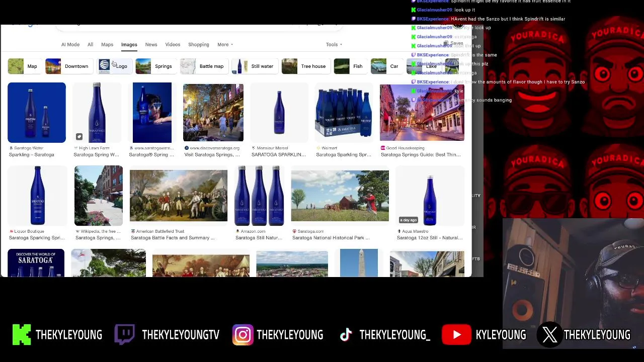Click the 'a day ago' badge on bottle image

click(409, 220)
